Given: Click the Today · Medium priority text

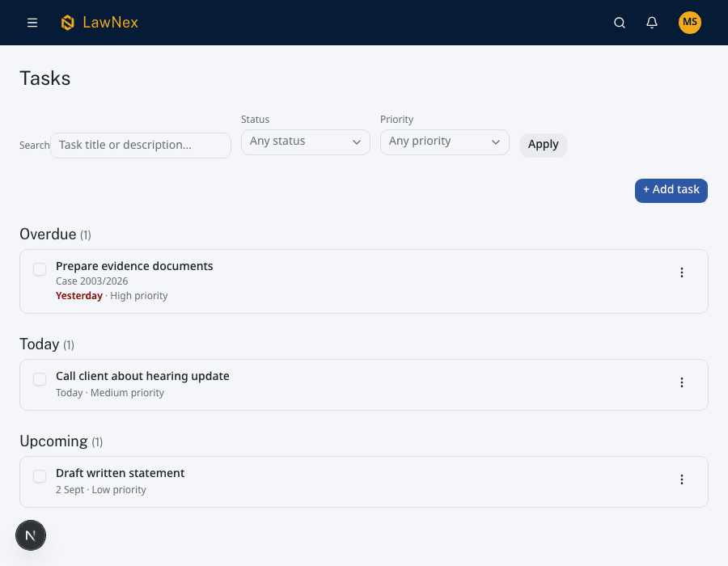Looking at the screenshot, I should (110, 393).
